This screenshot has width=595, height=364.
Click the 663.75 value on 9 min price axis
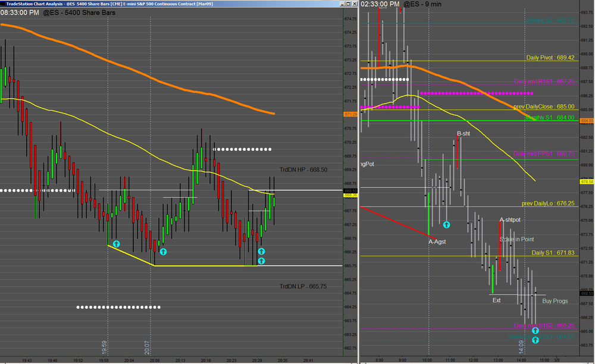click(587, 345)
